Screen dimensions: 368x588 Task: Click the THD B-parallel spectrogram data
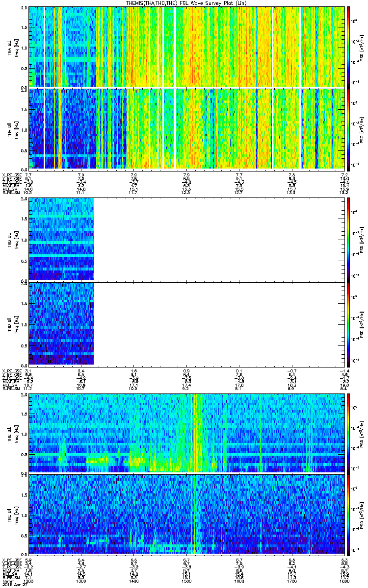pyautogui.click(x=61, y=323)
